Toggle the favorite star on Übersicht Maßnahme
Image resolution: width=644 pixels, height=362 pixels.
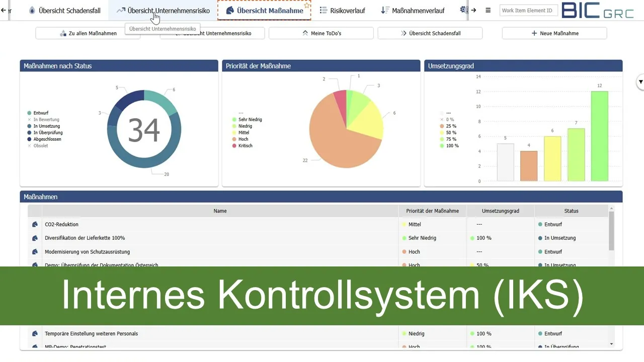(x=307, y=5)
